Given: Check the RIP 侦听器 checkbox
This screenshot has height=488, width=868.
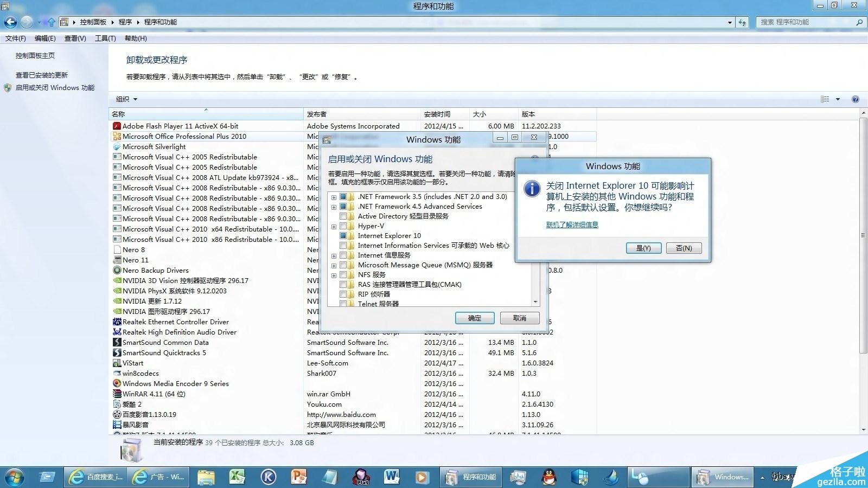Looking at the screenshot, I should coord(343,294).
